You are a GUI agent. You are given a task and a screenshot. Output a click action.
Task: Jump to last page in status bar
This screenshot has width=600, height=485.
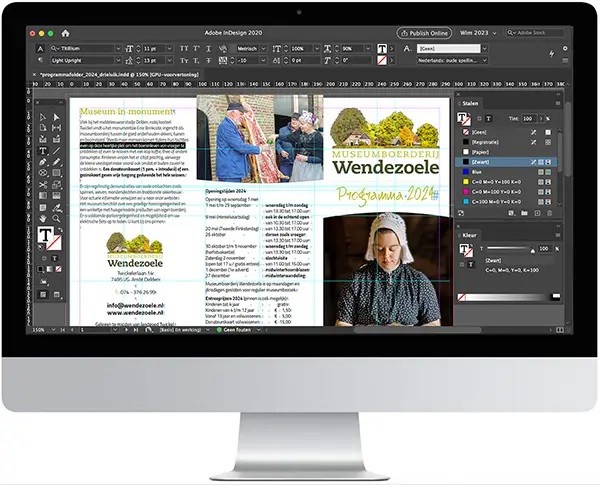point(135,330)
